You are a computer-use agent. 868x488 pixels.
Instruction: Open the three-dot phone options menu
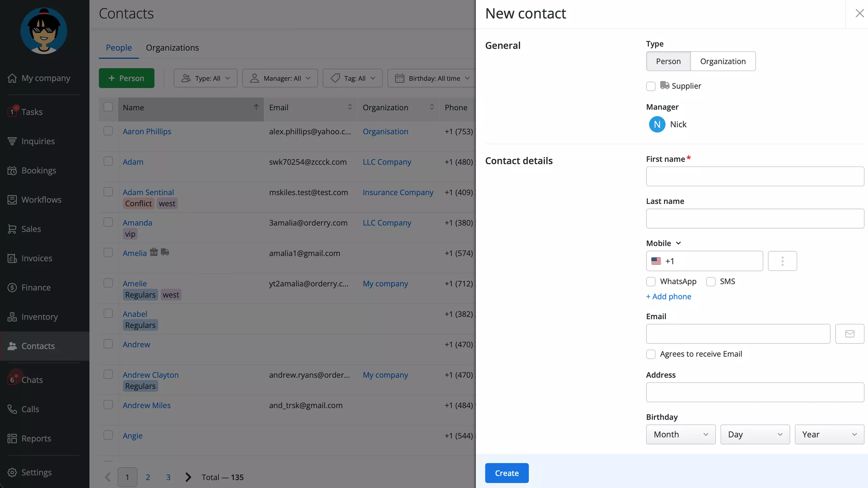click(782, 261)
